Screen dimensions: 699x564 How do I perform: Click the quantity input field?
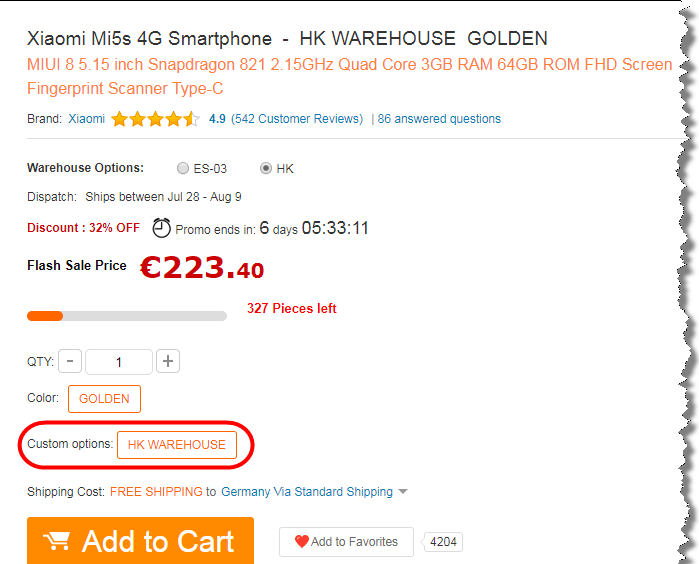[x=119, y=362]
